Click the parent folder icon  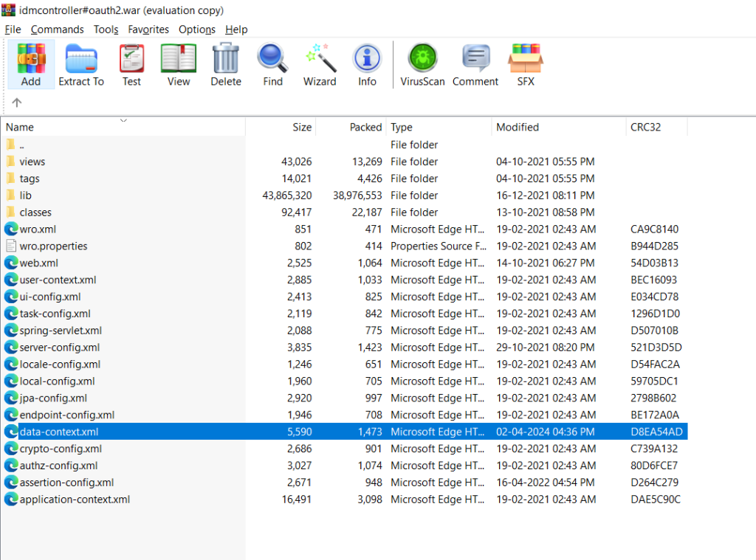[10, 144]
